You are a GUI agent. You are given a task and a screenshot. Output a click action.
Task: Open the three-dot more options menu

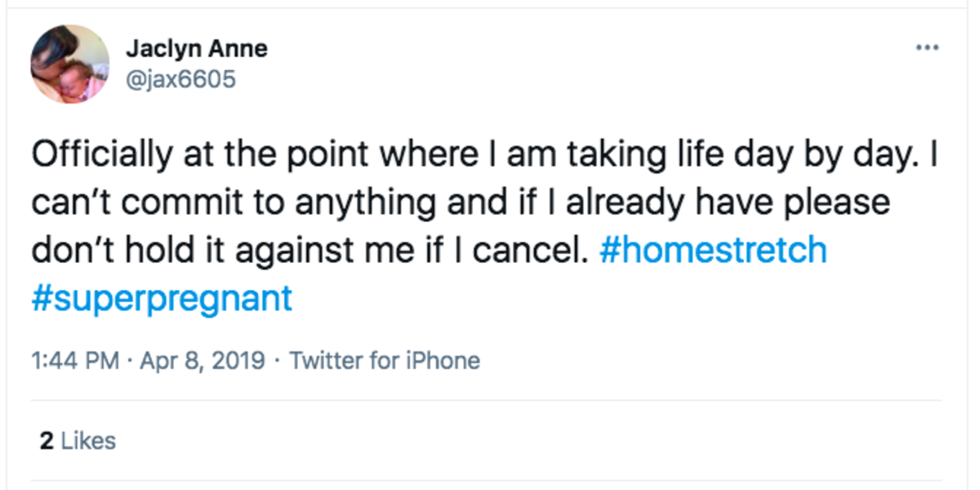coord(927,48)
